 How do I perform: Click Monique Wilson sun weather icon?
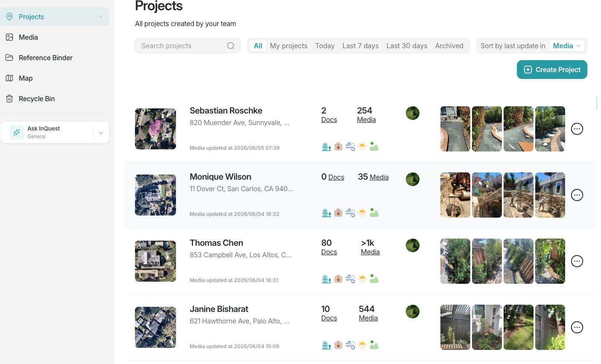pyautogui.click(x=362, y=213)
